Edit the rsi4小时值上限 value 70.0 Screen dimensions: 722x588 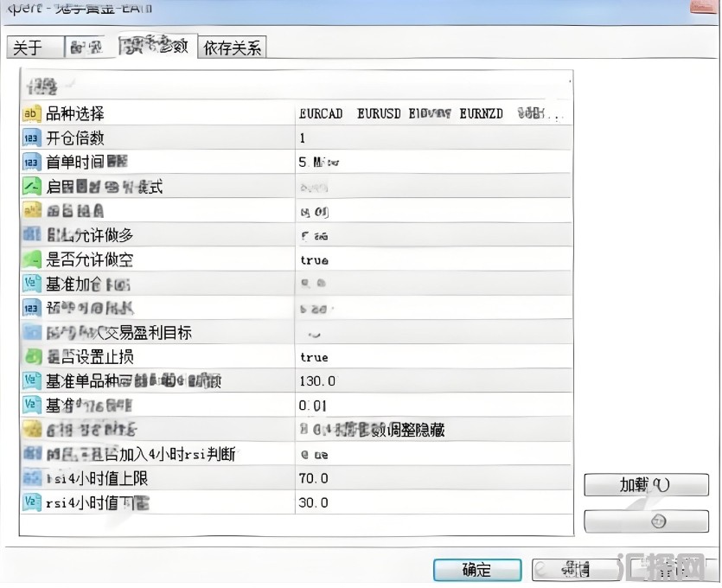(x=433, y=478)
